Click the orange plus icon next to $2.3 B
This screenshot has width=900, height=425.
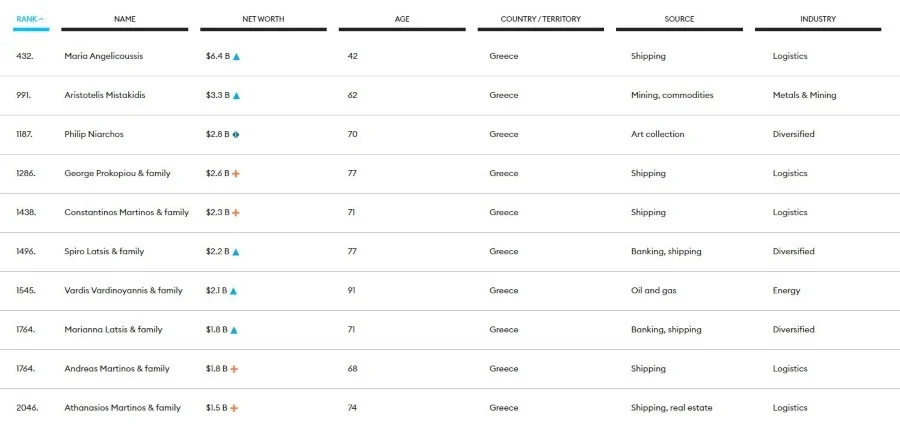(x=236, y=213)
